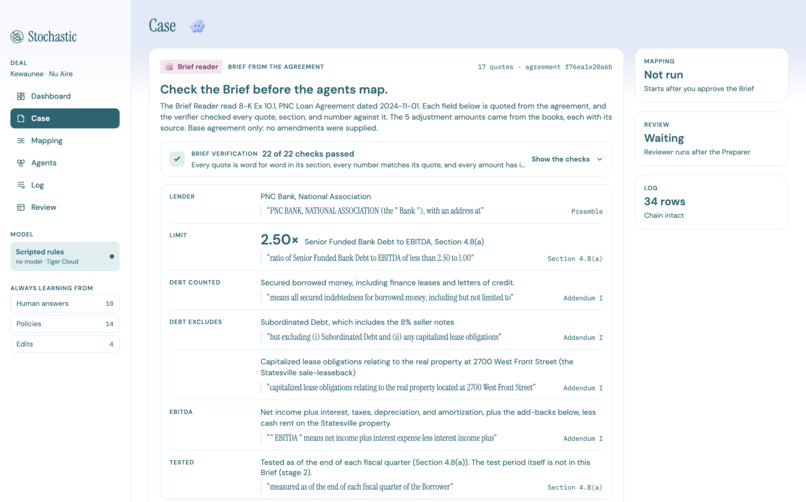Click the 'Check the Brief before the agents map' heading
The width and height of the screenshot is (806, 502).
(x=274, y=89)
